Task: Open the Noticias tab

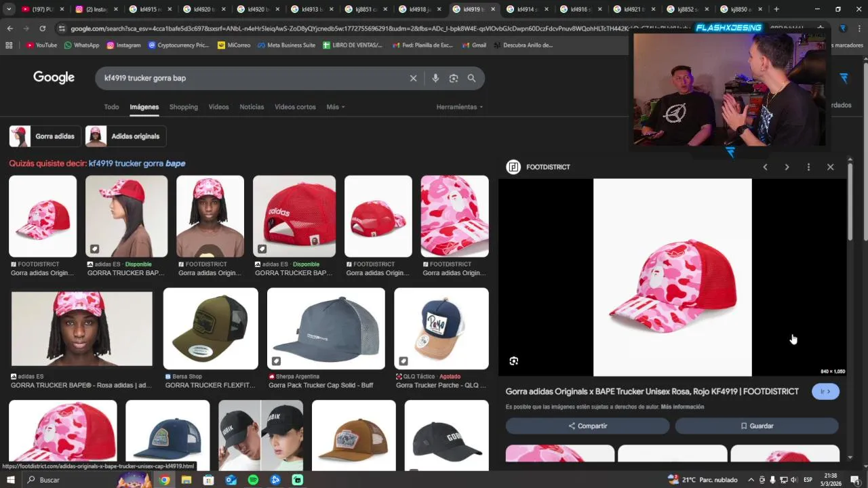Action: 252,107
